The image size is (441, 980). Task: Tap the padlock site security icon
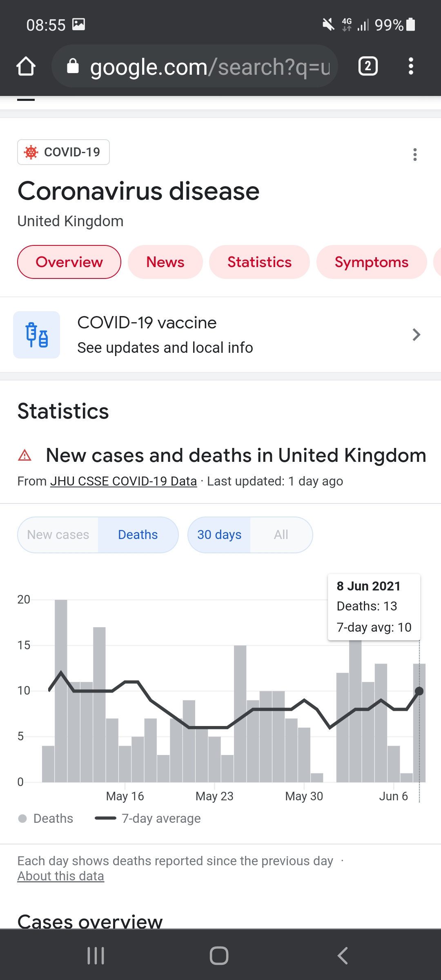point(73,66)
